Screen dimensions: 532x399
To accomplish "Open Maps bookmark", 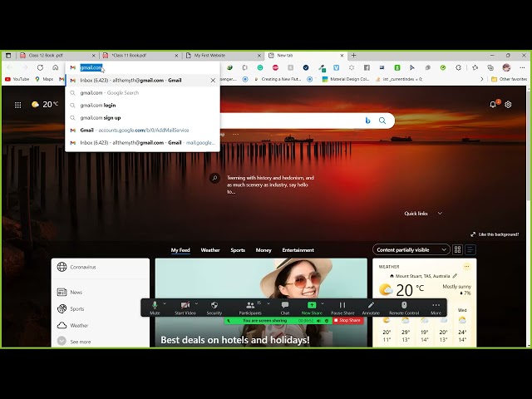I will (x=44, y=79).
